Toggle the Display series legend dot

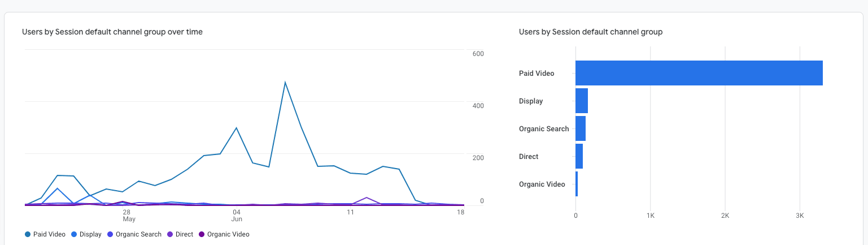[x=74, y=234]
